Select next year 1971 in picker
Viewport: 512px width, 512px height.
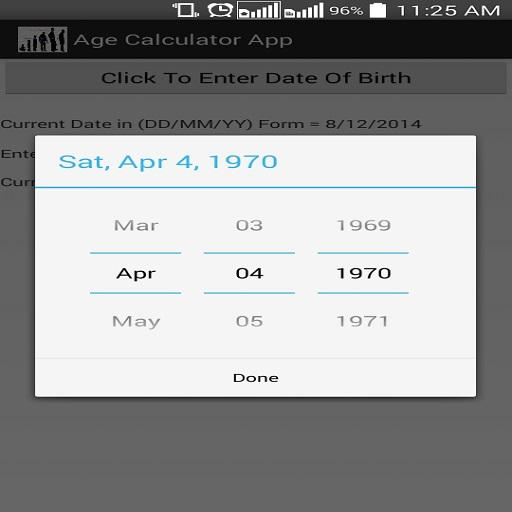click(363, 321)
